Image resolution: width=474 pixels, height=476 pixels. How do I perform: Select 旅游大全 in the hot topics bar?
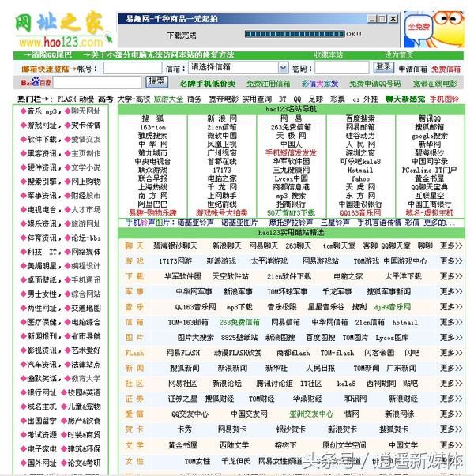click(168, 99)
